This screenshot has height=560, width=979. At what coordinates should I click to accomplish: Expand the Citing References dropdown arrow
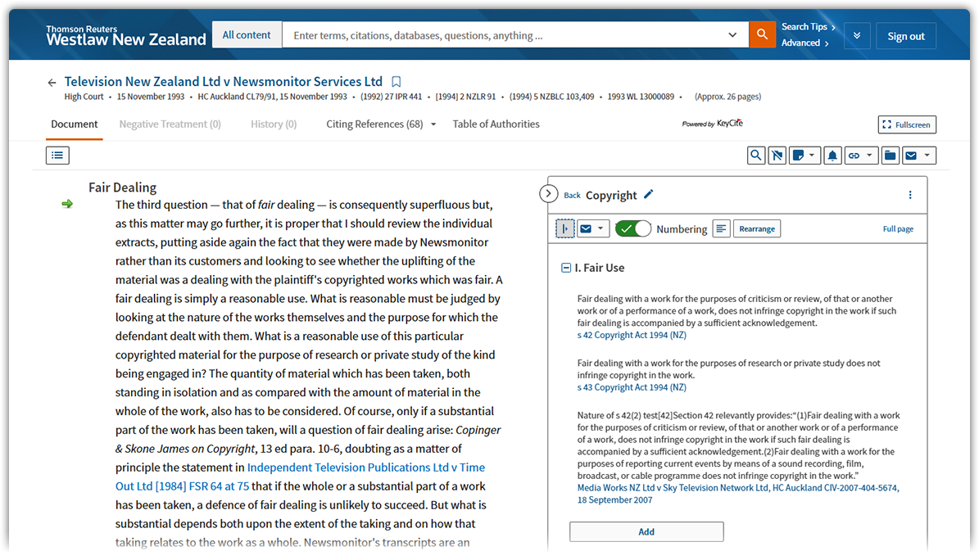pyautogui.click(x=433, y=124)
